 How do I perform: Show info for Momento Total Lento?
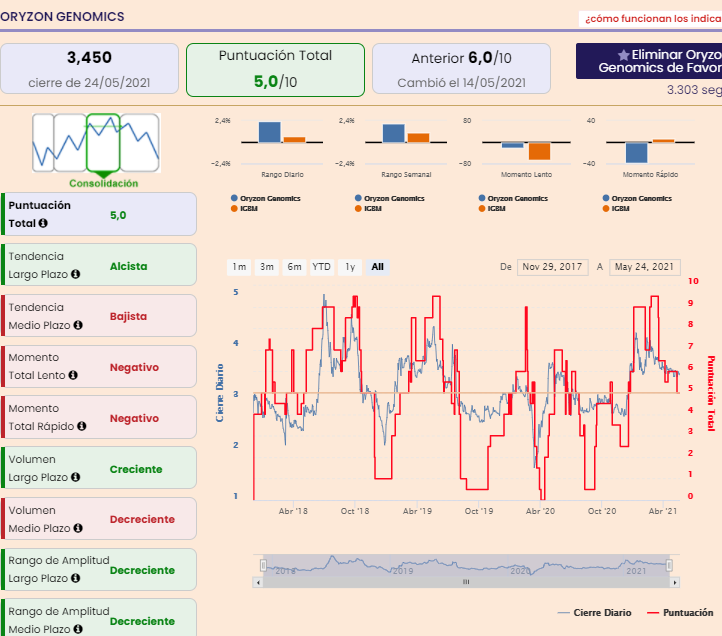click(73, 375)
